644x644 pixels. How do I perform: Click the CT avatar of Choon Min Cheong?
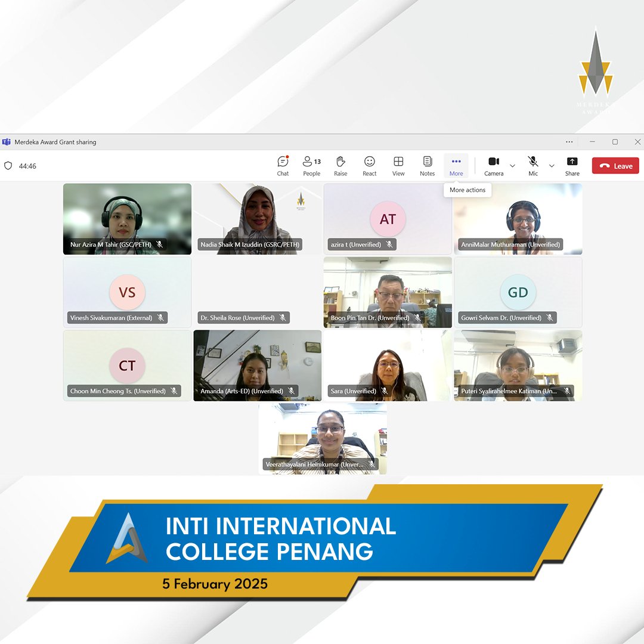click(128, 366)
